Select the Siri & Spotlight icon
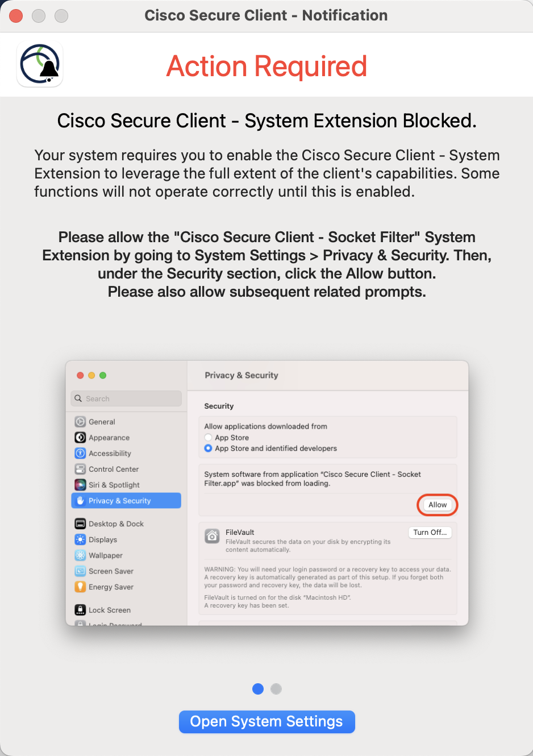The width and height of the screenshot is (533, 756). (x=80, y=485)
